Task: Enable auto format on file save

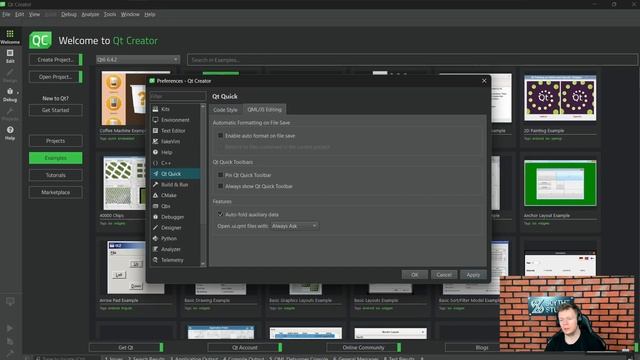Action: pos(220,136)
